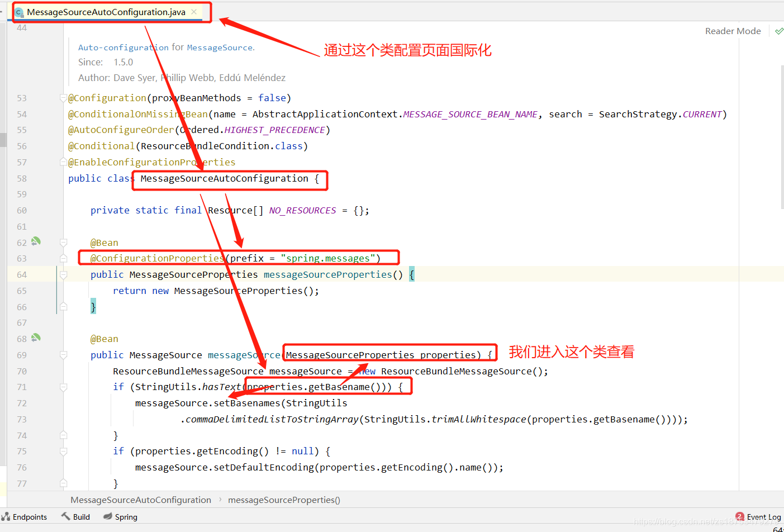Click the fold end marker at line 66

point(63,307)
